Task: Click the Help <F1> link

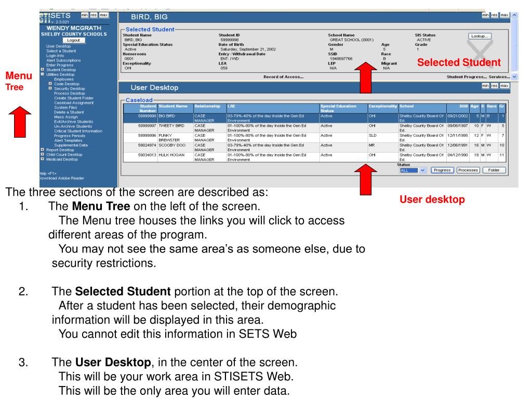Action: (x=48, y=174)
